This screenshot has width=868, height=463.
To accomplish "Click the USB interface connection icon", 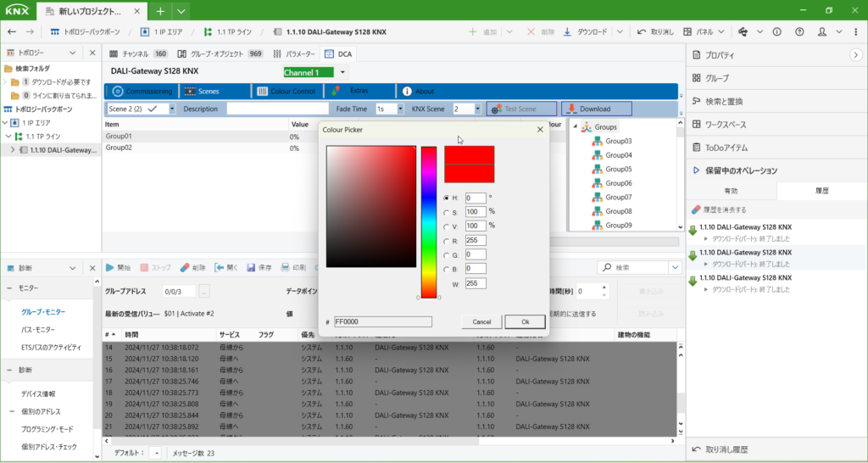I will (x=744, y=32).
